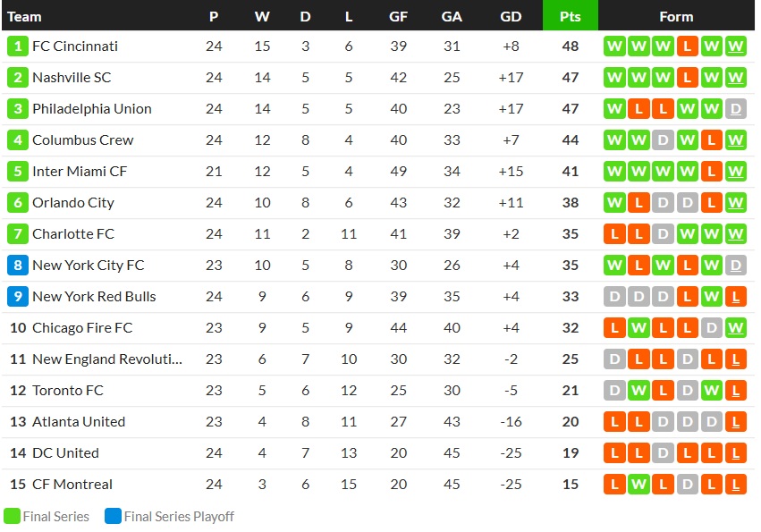Click the Form column header
Viewport: 761px width, 532px height.
coord(675,16)
